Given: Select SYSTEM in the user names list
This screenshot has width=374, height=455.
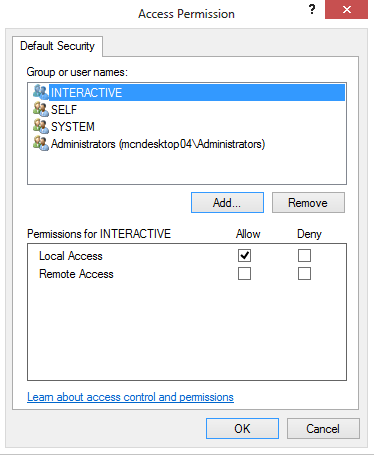Looking at the screenshot, I should tap(73, 127).
